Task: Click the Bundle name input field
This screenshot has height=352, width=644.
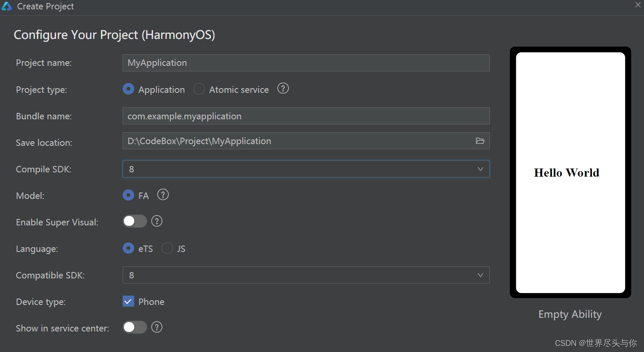Action: [x=306, y=116]
